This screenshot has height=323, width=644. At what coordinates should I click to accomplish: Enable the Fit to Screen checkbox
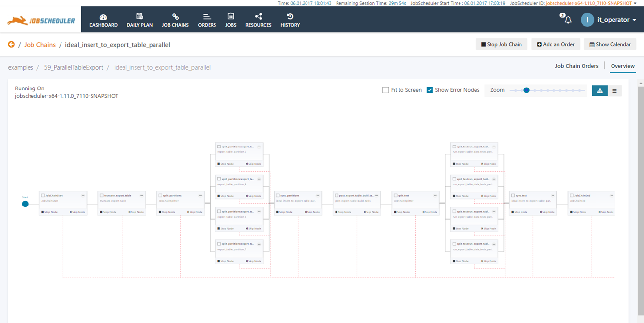[386, 90]
